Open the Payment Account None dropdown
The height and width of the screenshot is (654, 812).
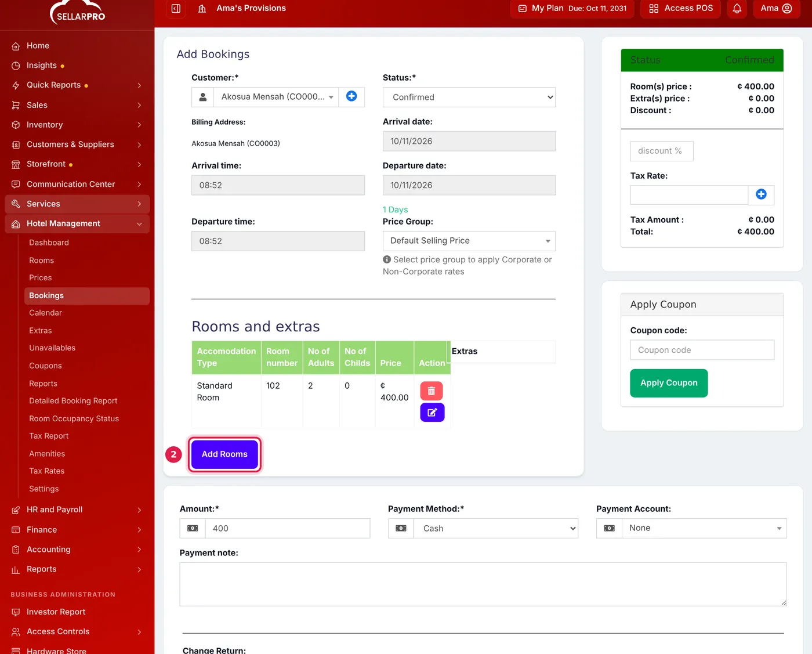tap(704, 528)
